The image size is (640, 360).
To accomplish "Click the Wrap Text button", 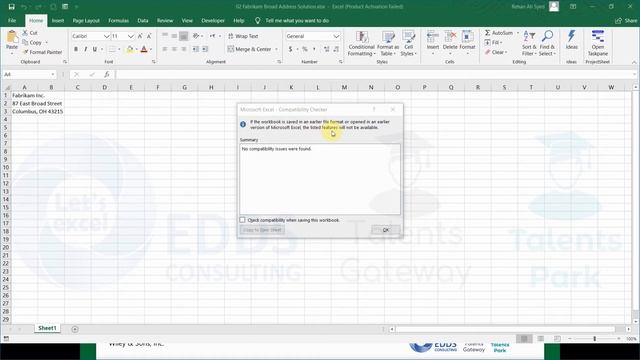I will tap(243, 36).
